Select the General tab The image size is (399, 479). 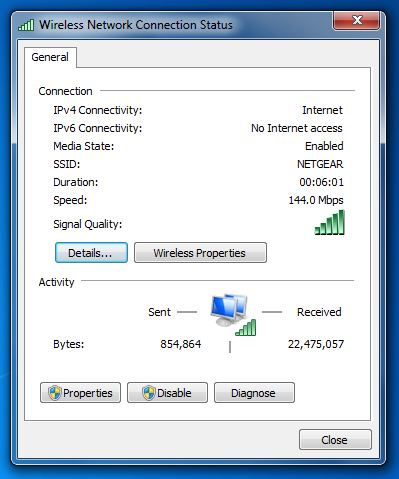[50, 57]
